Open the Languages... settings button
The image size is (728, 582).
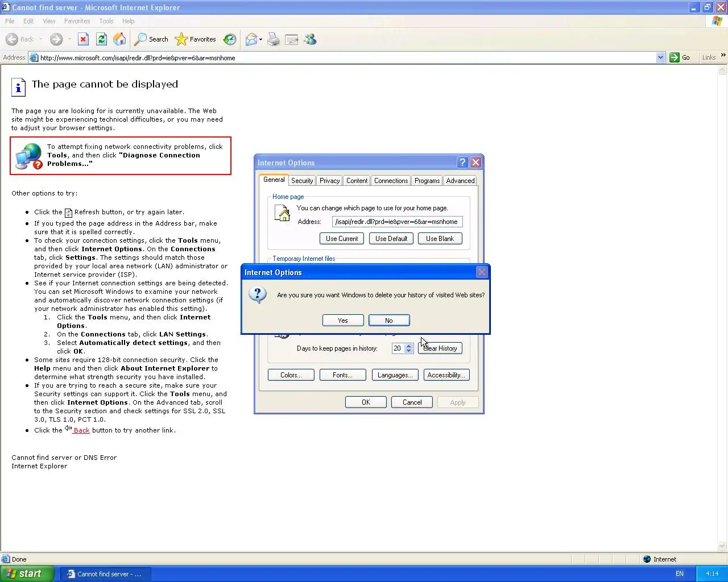click(395, 375)
